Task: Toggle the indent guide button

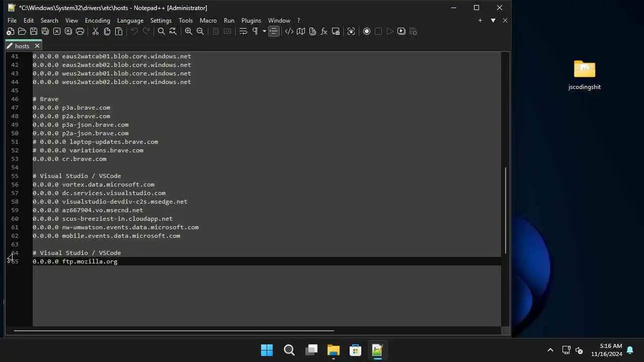Action: [273, 31]
